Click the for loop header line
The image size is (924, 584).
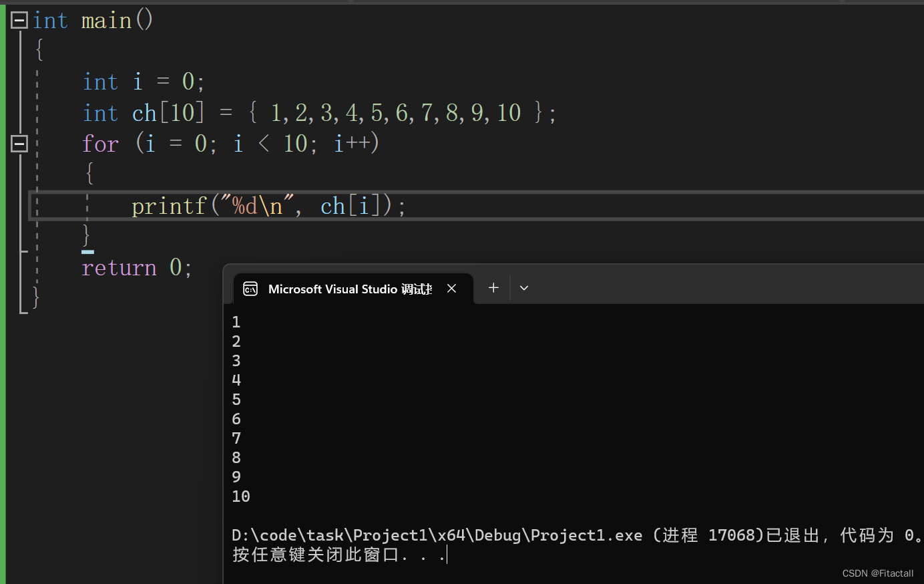tap(230, 143)
